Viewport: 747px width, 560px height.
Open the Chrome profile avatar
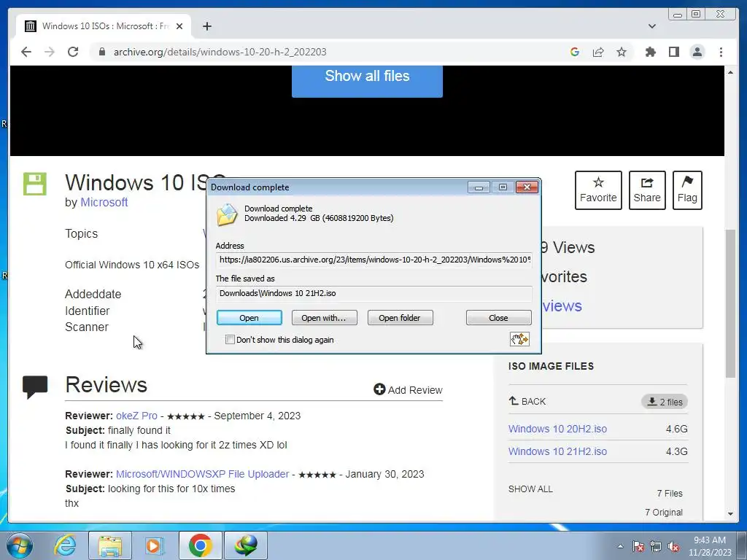697,52
